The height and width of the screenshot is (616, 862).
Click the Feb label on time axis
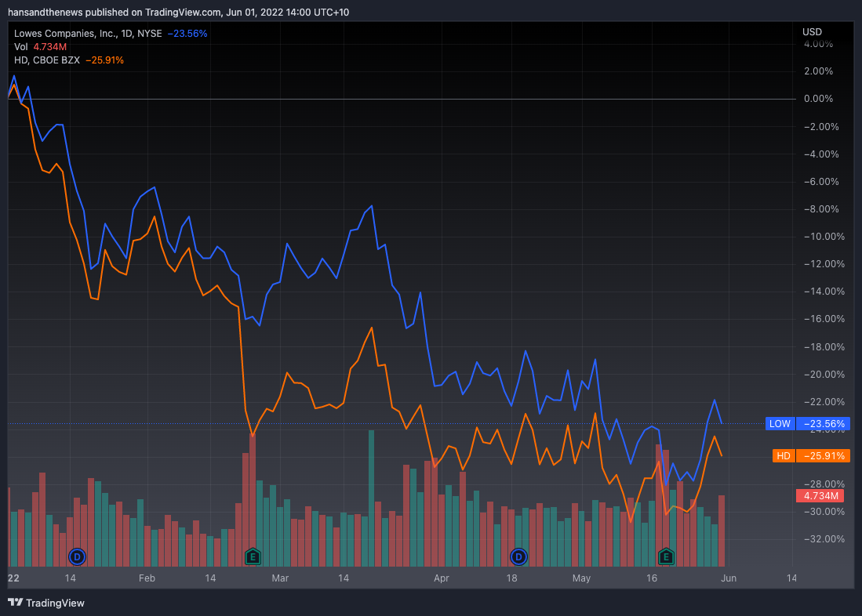pos(147,578)
